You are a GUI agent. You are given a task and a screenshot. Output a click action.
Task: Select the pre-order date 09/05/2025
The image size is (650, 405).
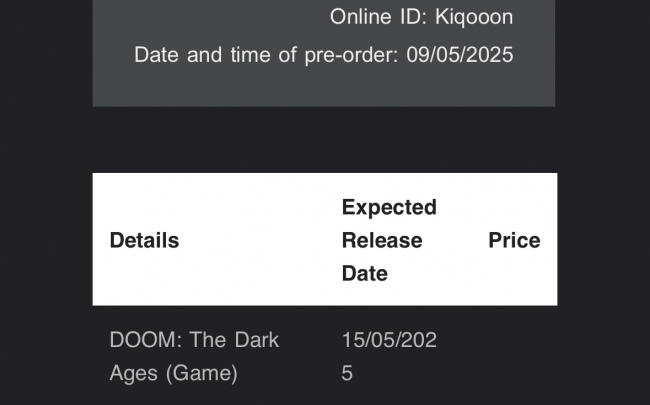460,54
